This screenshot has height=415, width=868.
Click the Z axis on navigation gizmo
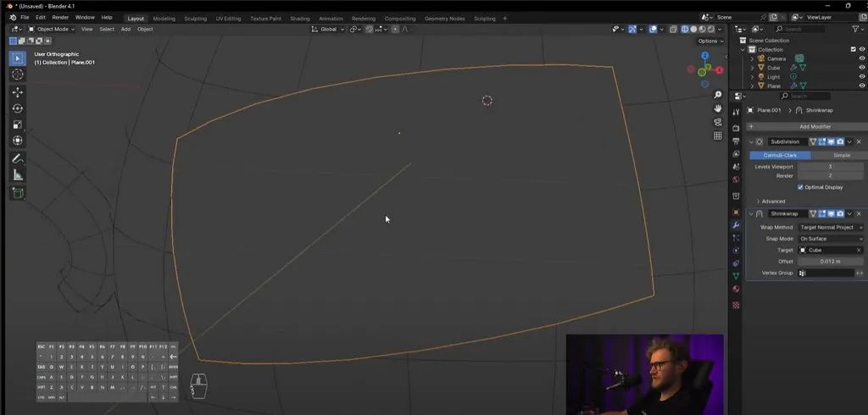coord(704,56)
